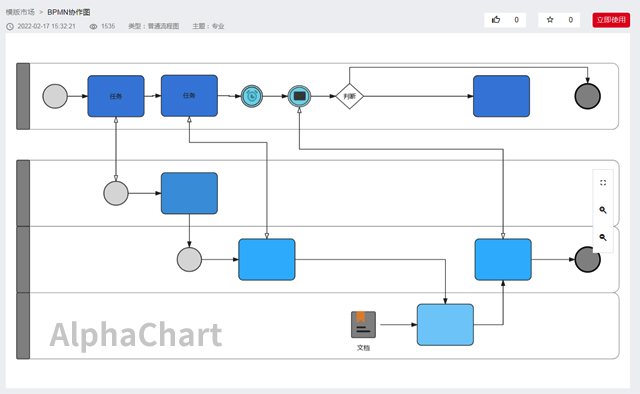Select the start circle before first 任务 task
The height and width of the screenshot is (394, 640).
(x=55, y=96)
